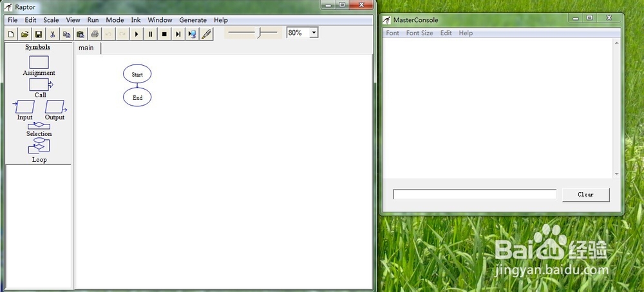Minimize the MasterConsole window
The image size is (644, 292).
click(576, 17)
